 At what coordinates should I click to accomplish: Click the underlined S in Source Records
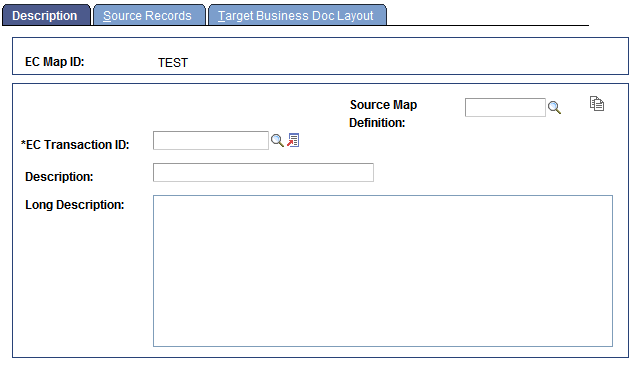point(107,16)
